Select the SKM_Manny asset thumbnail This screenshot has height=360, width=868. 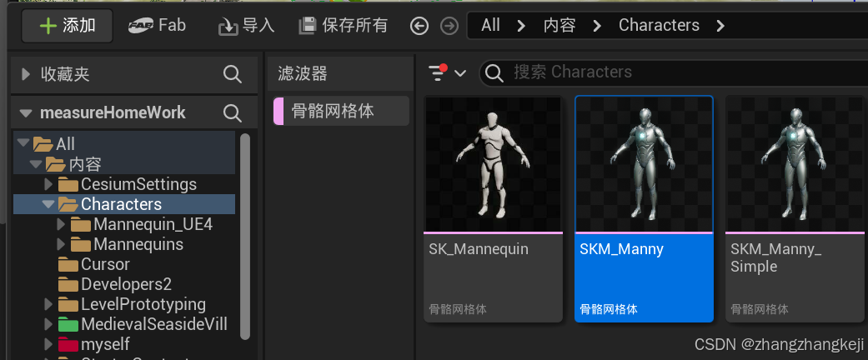644,164
